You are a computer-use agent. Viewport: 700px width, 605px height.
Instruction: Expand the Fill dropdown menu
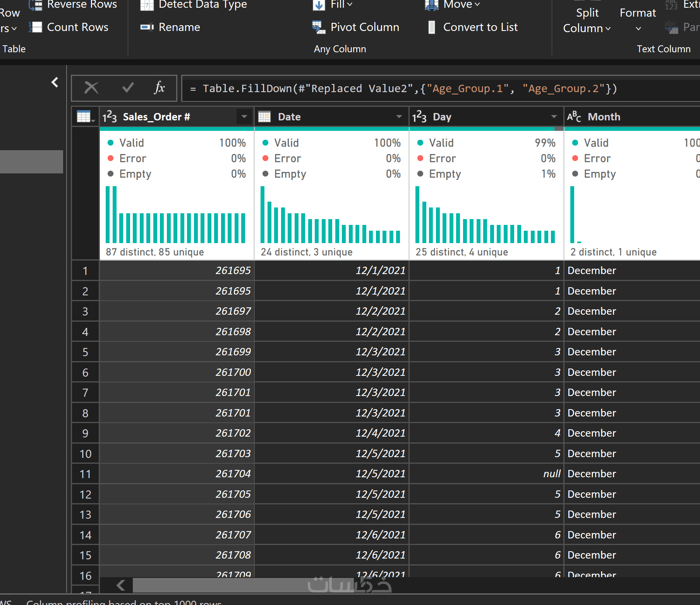[341, 5]
